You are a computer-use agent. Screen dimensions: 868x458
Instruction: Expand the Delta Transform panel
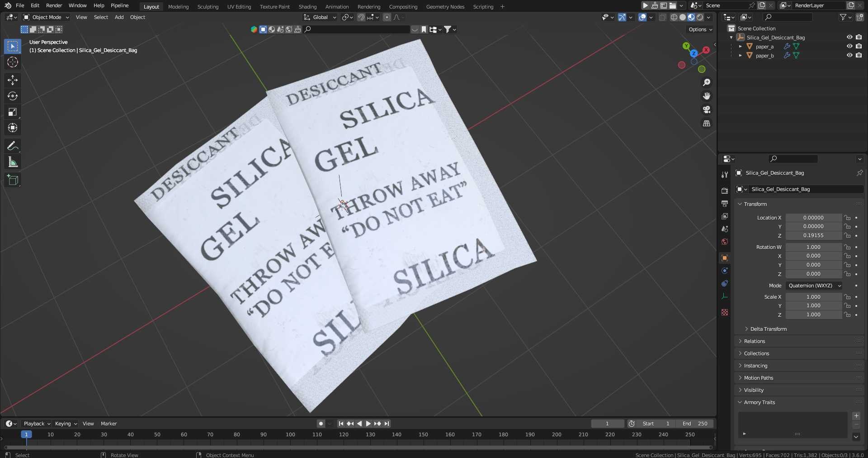(768, 329)
